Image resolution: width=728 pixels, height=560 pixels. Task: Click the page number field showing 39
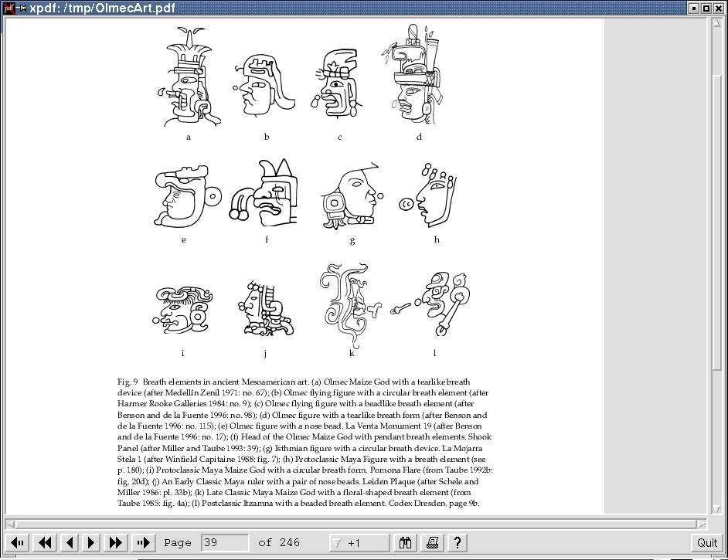(x=225, y=542)
